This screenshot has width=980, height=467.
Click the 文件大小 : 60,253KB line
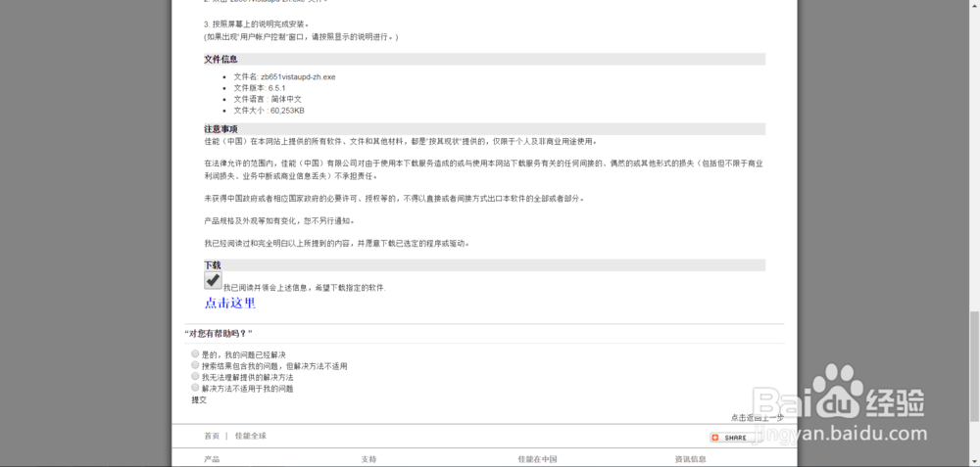(x=269, y=111)
